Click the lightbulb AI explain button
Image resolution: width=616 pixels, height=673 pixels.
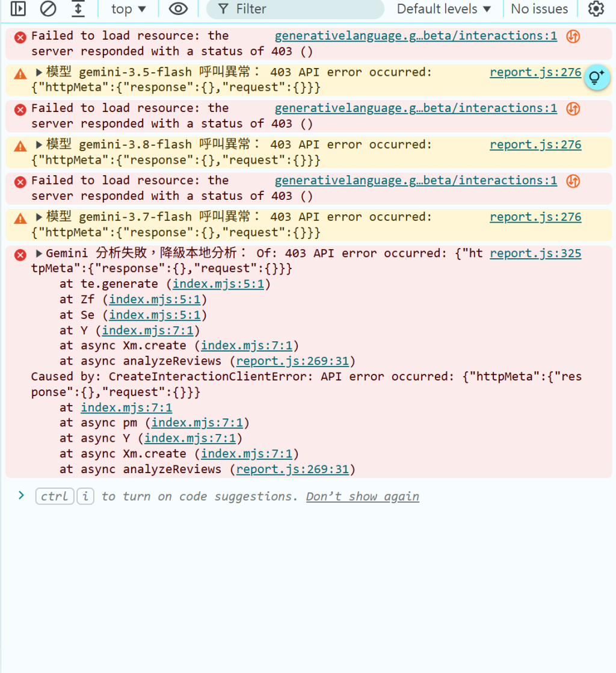click(597, 77)
